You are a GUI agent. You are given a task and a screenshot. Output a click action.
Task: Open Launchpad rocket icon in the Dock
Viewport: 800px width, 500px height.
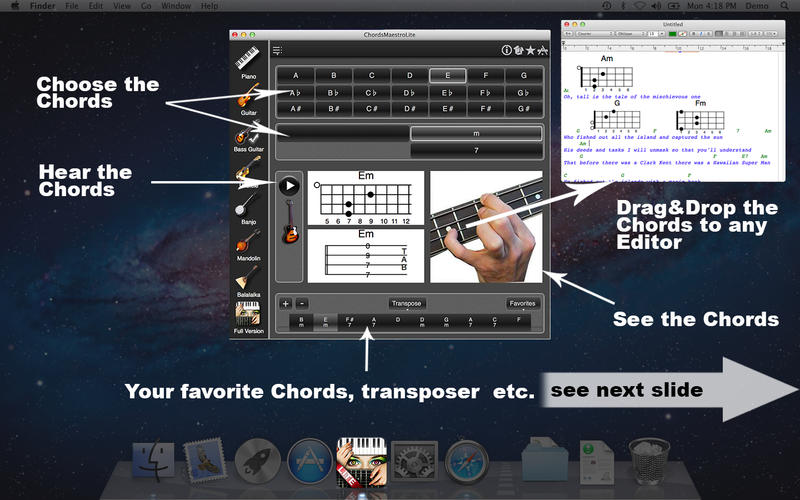(x=258, y=461)
